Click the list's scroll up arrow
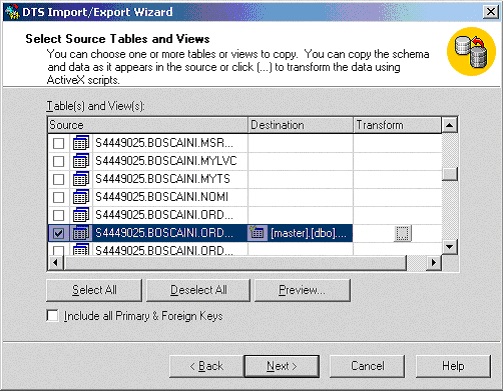503x391 pixels. (x=449, y=125)
